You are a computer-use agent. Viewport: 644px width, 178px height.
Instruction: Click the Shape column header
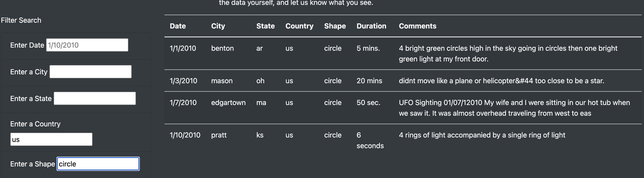pos(335,26)
